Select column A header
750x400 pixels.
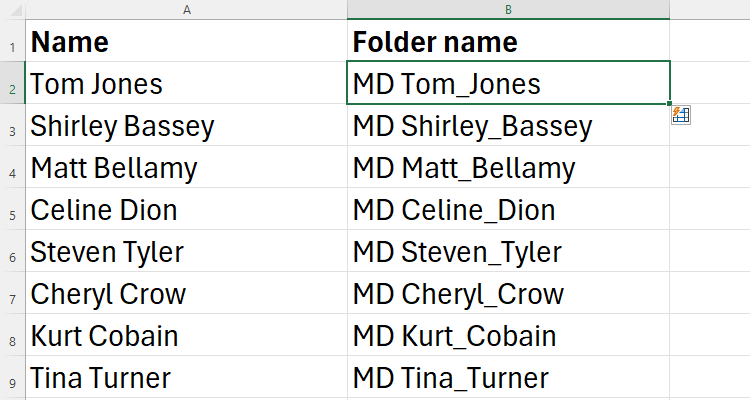coord(187,9)
